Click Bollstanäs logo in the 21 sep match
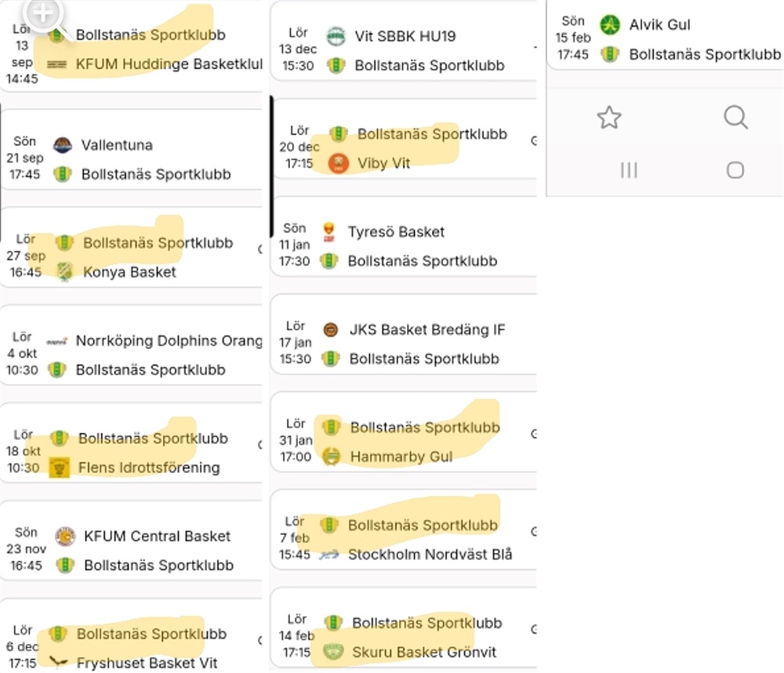 pos(63,174)
